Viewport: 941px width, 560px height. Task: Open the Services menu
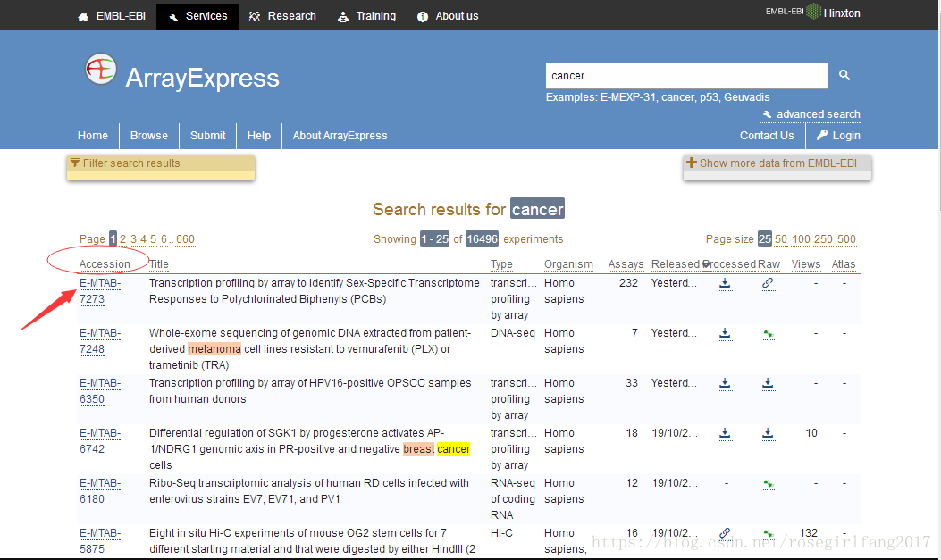coord(197,16)
